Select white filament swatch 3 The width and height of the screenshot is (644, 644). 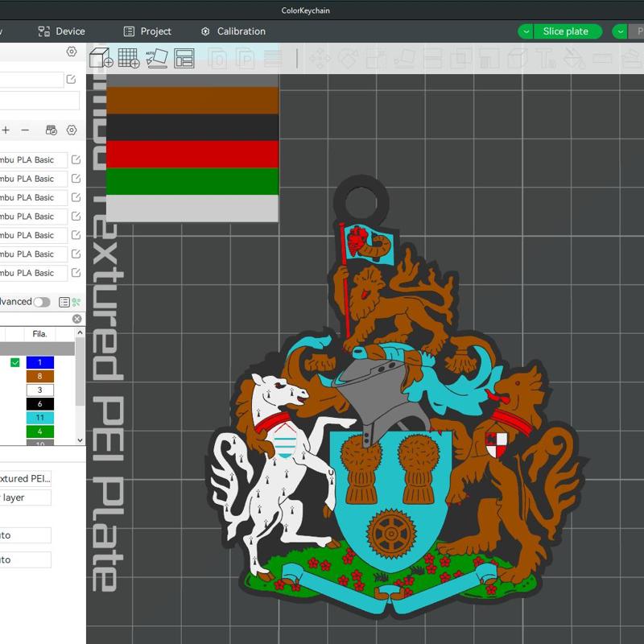pyautogui.click(x=39, y=390)
